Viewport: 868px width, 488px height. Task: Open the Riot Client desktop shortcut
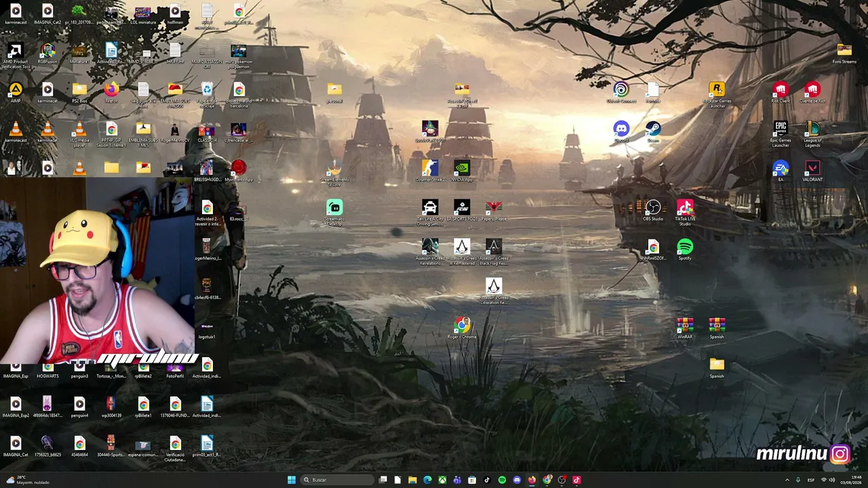781,93
